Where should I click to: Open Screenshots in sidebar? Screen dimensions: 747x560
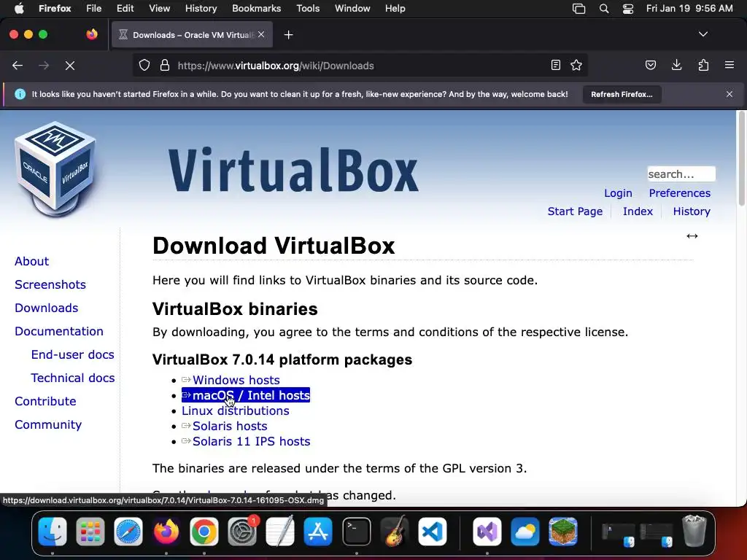[x=50, y=284]
